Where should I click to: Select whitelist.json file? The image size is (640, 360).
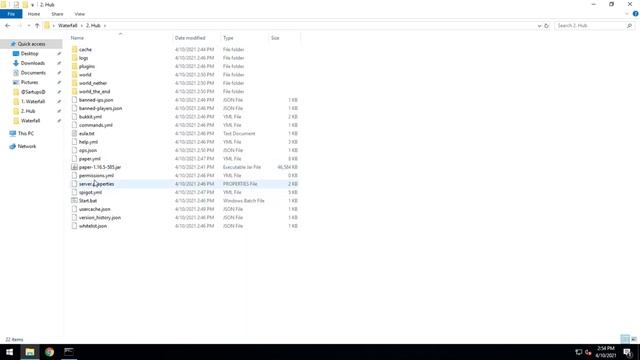pos(93,226)
